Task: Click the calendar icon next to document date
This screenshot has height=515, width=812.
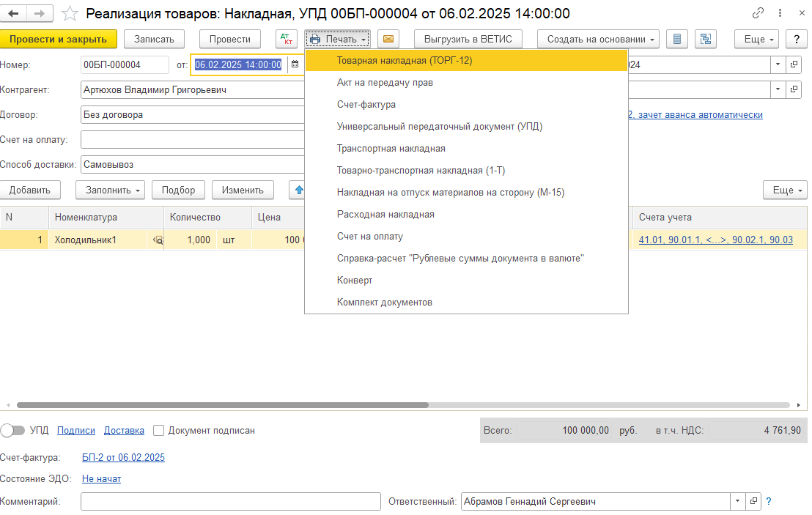Action: click(x=295, y=64)
